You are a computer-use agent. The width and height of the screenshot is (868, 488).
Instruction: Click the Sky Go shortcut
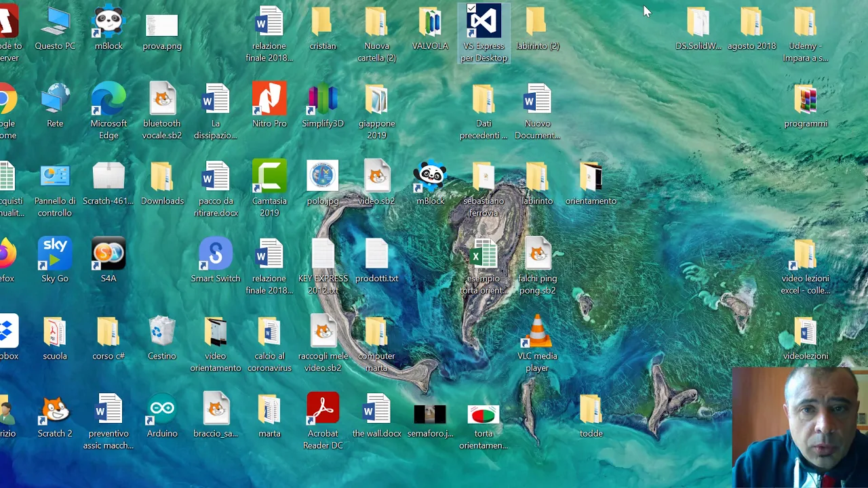[55, 260]
